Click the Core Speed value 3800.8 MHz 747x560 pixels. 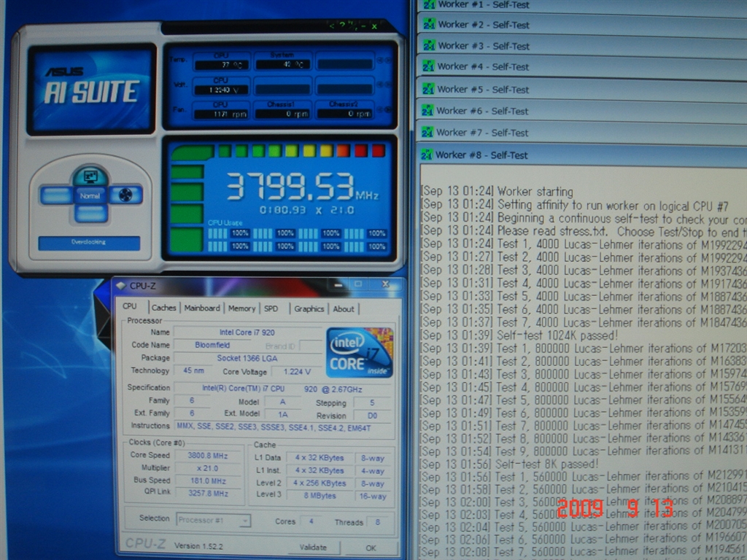pyautogui.click(x=208, y=455)
